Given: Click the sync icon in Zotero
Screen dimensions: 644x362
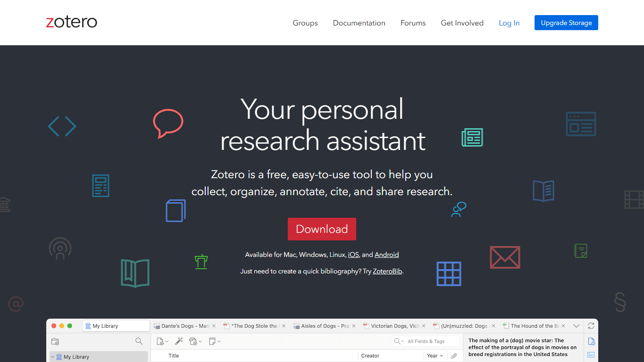Looking at the screenshot, I should coord(591,326).
